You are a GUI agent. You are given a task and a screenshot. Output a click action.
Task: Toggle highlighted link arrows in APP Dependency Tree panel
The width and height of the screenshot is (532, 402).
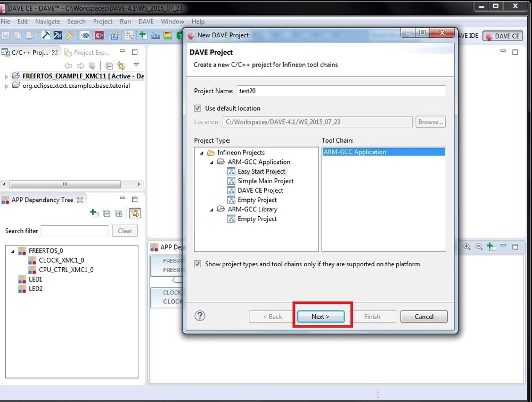coord(135,213)
